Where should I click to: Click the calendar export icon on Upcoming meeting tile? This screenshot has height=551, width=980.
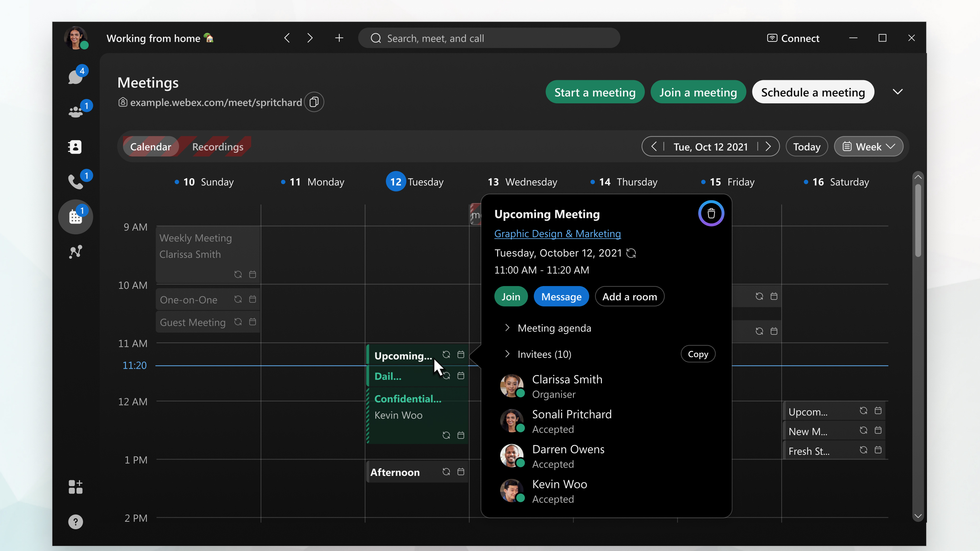coord(461,355)
